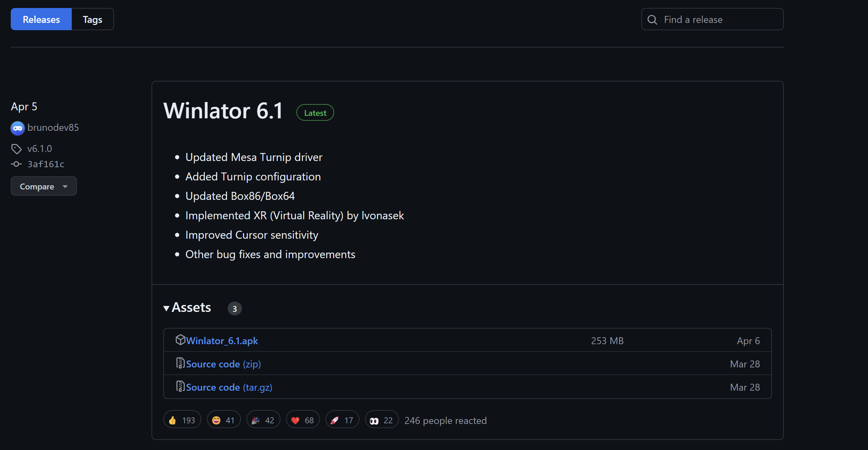Click 'Implemented XR (Virtual Reality) by lvonasek' bullet
The height and width of the screenshot is (450, 868).
tap(295, 215)
